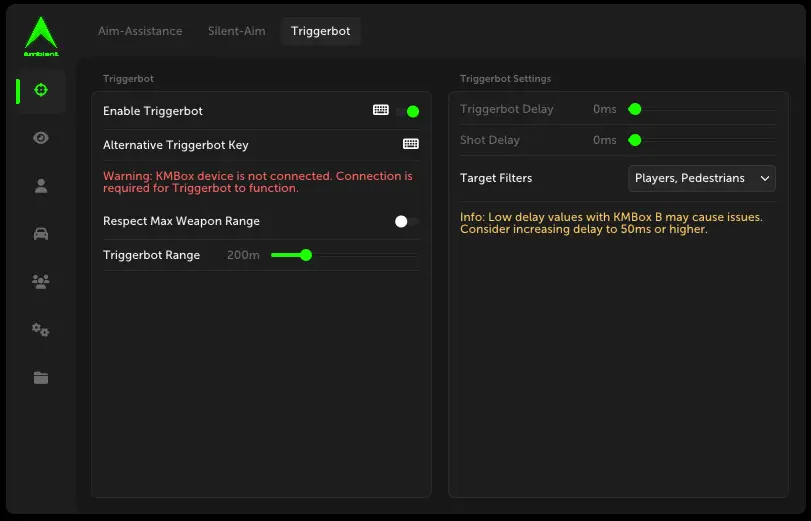This screenshot has width=811, height=521.
Task: Open the player group section in sidebar
Action: coord(41,282)
